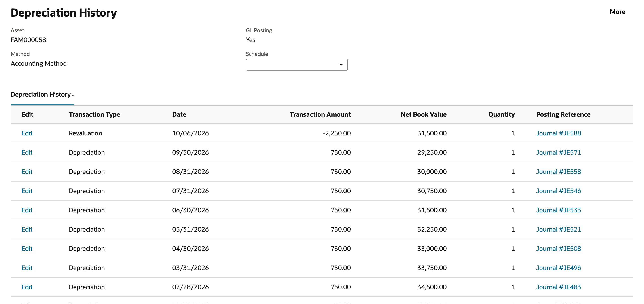
Task: Click the Accounting Method value
Action: [39, 63]
